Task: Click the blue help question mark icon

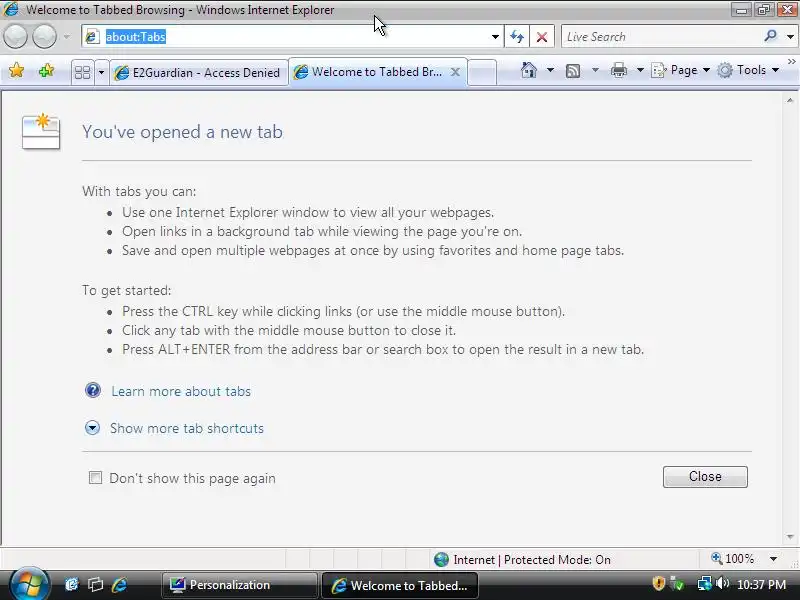Action: (93, 390)
